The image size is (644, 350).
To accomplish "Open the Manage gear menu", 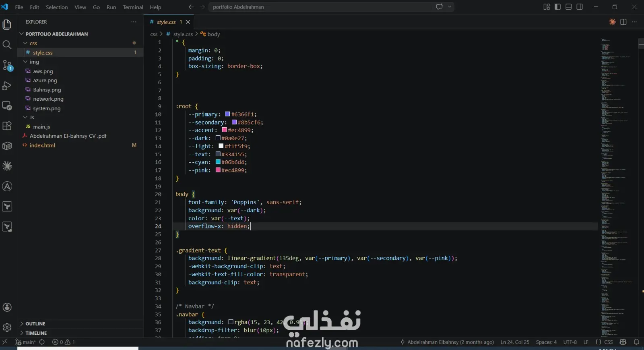I will click(x=7, y=327).
